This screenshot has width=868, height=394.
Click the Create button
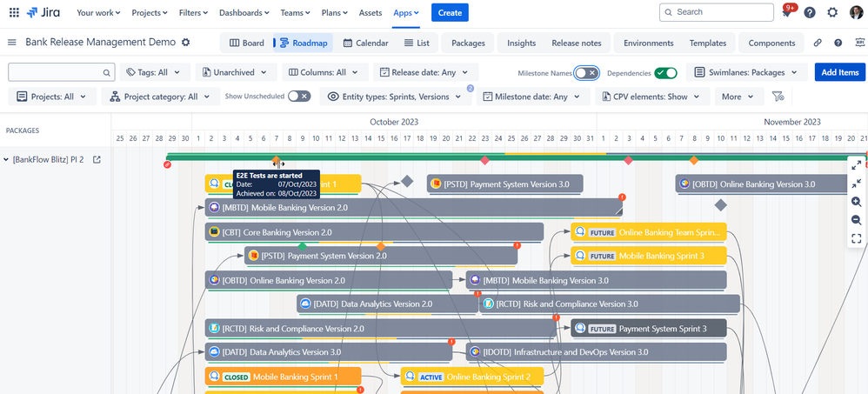(450, 12)
